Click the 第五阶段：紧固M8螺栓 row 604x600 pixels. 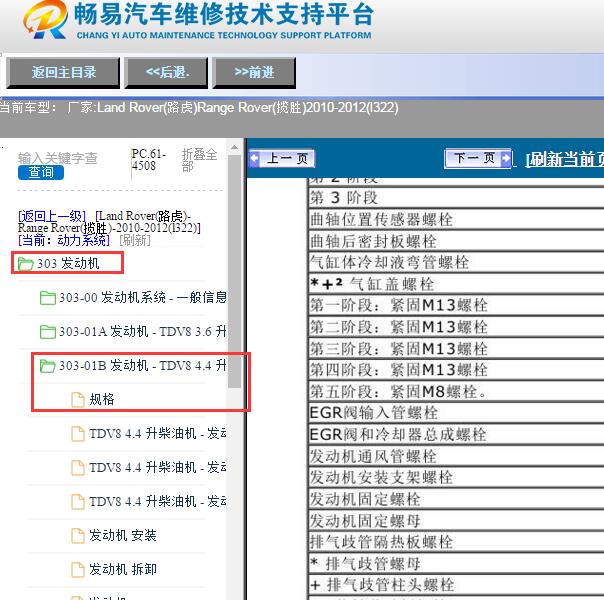pos(456,392)
